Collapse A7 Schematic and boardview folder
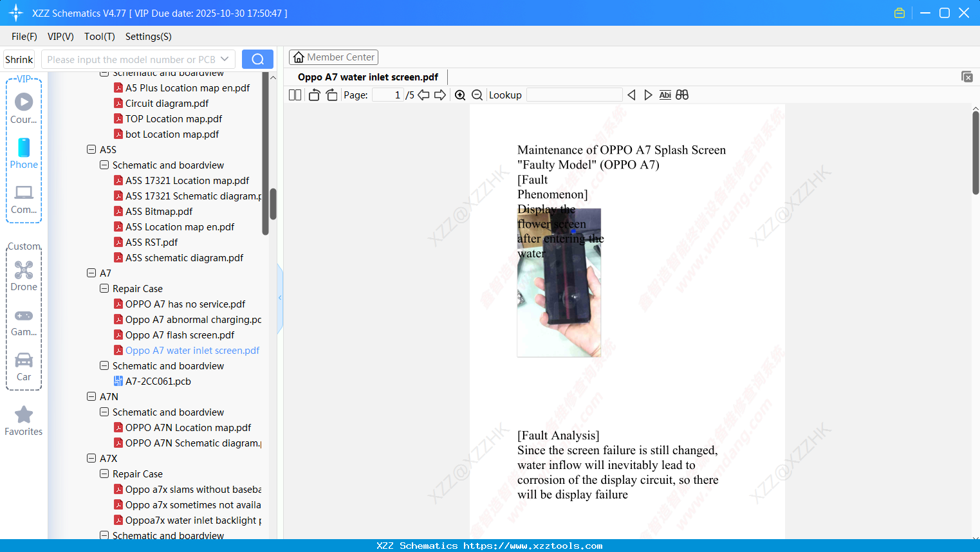The width and height of the screenshot is (980, 552). 104,365
